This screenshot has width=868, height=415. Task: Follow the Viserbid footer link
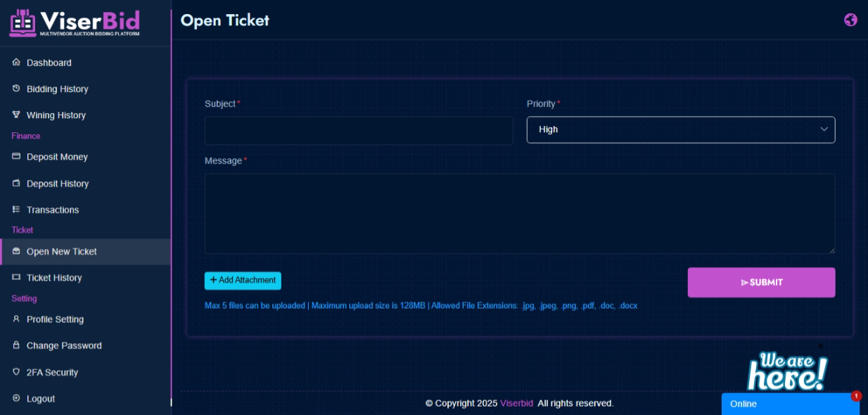pyautogui.click(x=516, y=404)
